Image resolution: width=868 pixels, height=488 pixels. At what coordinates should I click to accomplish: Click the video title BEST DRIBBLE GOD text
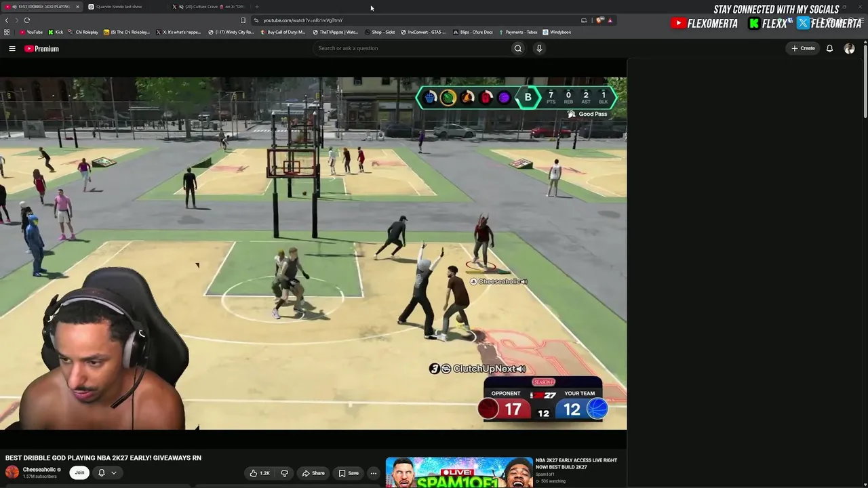[103, 458]
